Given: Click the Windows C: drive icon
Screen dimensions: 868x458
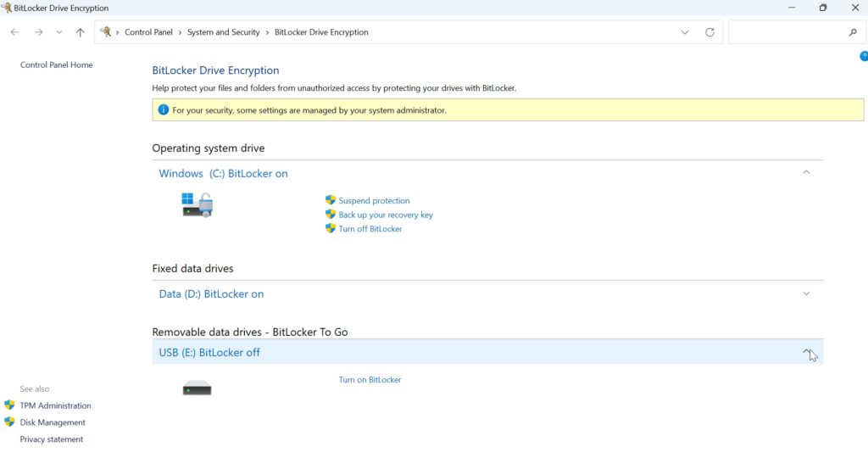Looking at the screenshot, I should (x=197, y=204).
